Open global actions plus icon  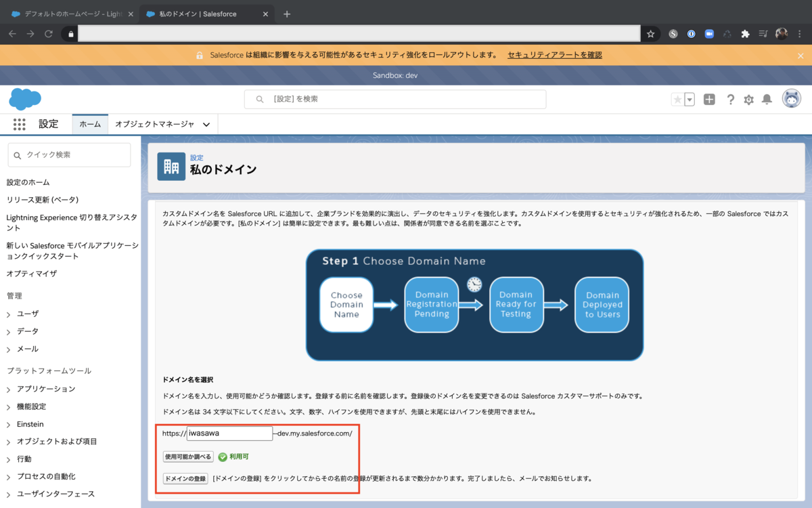pyautogui.click(x=709, y=100)
